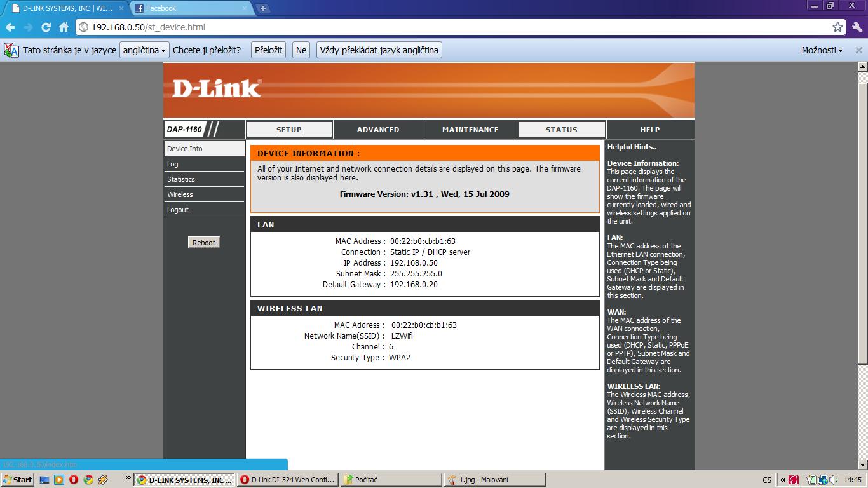Reload the page with the refresh icon
868x488 pixels.
point(46,27)
